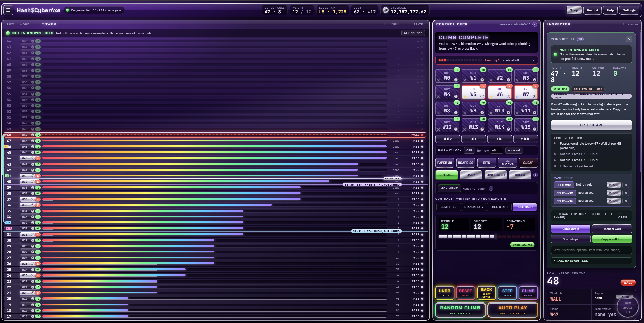
Task: Select the FREE-START contract tab
Action: pos(499,207)
